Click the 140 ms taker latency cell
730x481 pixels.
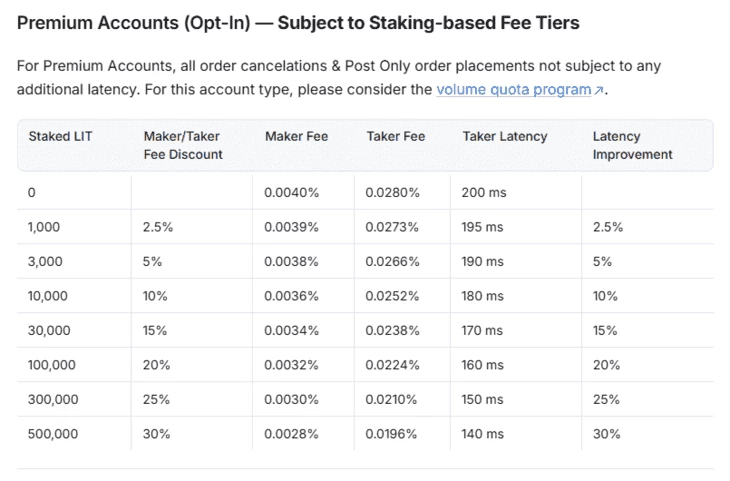coord(483,434)
